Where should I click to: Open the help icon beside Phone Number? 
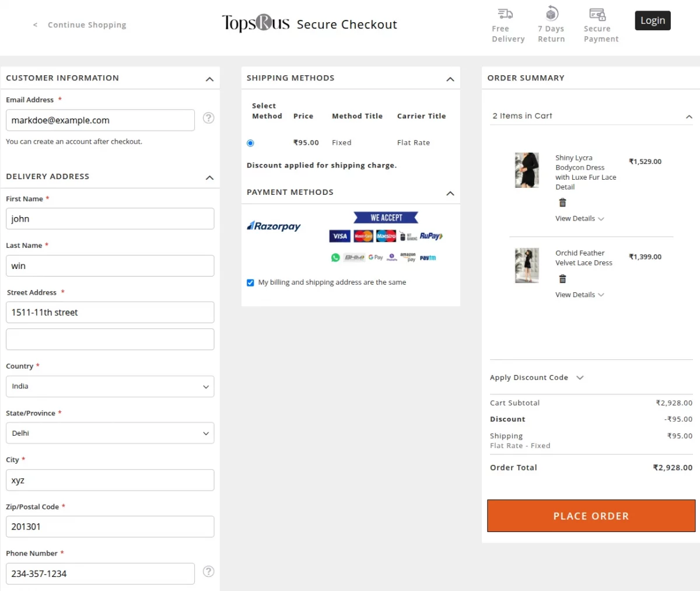[208, 572]
